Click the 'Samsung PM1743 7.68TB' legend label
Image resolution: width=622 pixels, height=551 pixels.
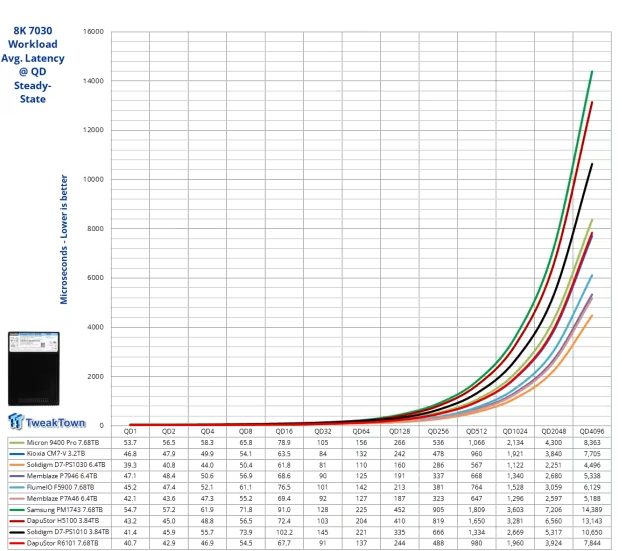pos(64,510)
